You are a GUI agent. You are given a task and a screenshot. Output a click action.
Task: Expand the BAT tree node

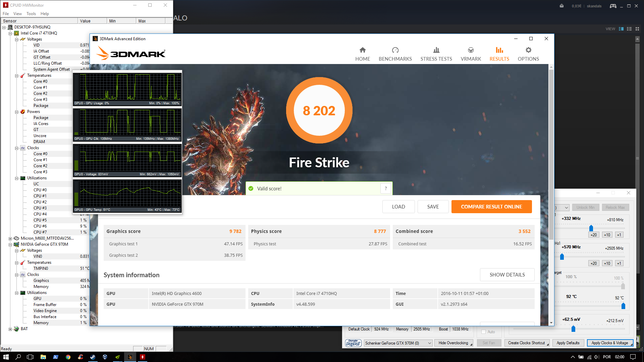(10, 329)
